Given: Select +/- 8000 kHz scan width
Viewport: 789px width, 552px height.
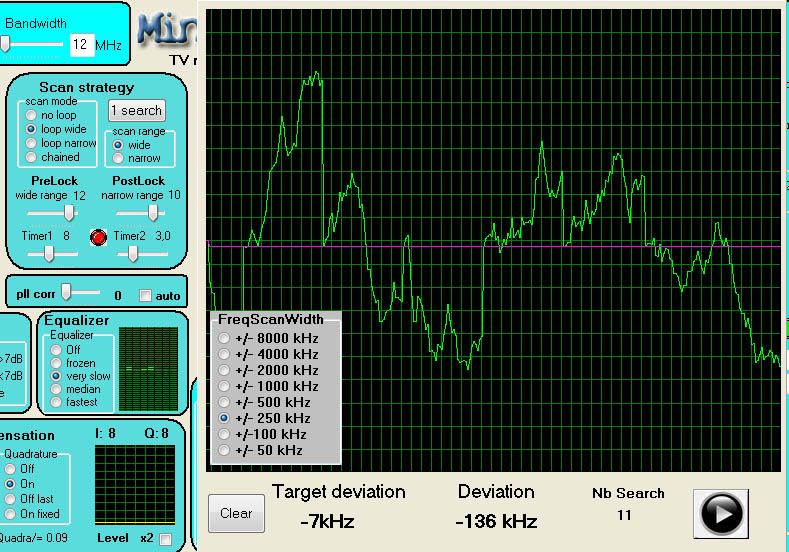Looking at the screenshot, I should click(x=224, y=338).
